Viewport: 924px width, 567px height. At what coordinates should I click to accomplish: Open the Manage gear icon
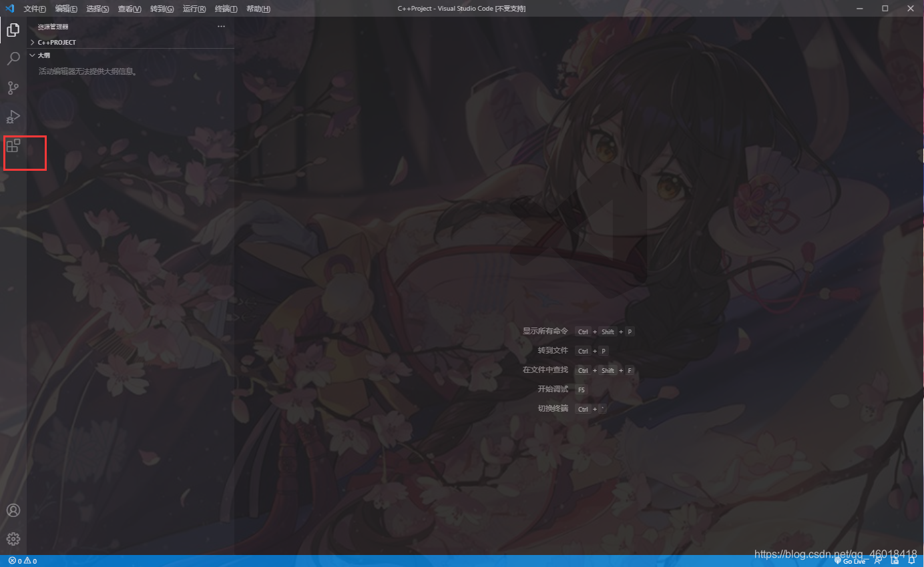click(13, 538)
